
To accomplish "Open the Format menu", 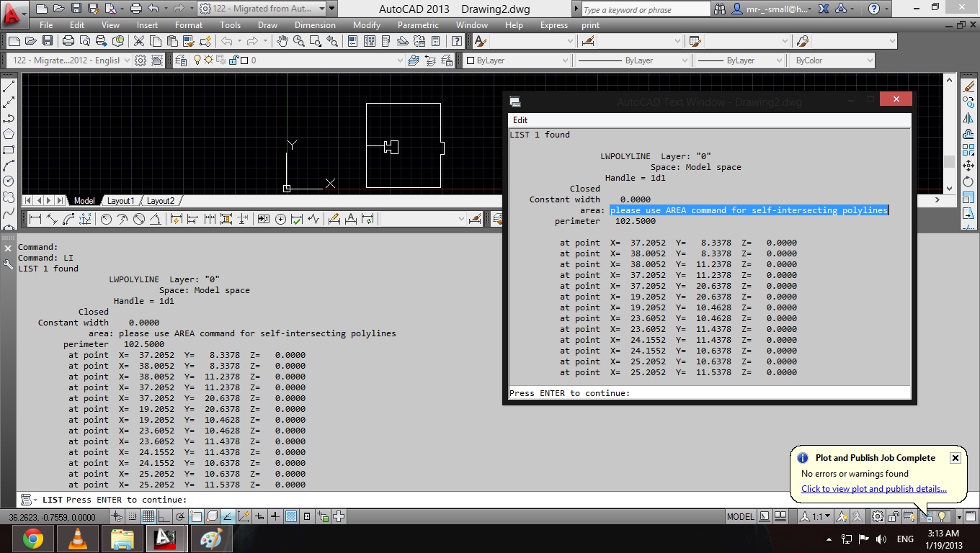I will pyautogui.click(x=189, y=25).
